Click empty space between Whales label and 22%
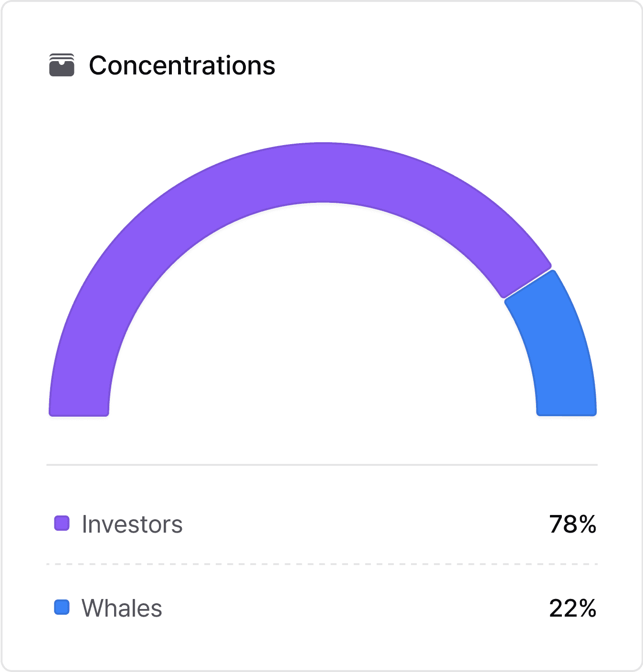Screen dimensions: 643x672 356,609
